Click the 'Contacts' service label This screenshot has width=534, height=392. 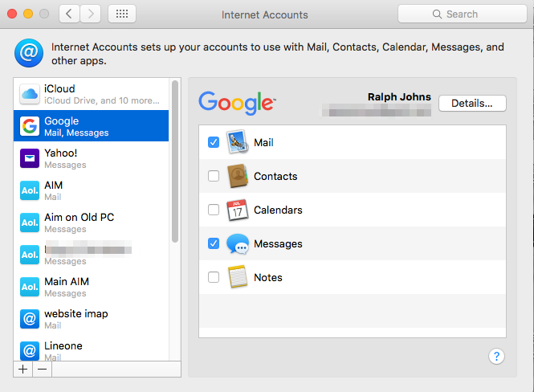point(275,176)
